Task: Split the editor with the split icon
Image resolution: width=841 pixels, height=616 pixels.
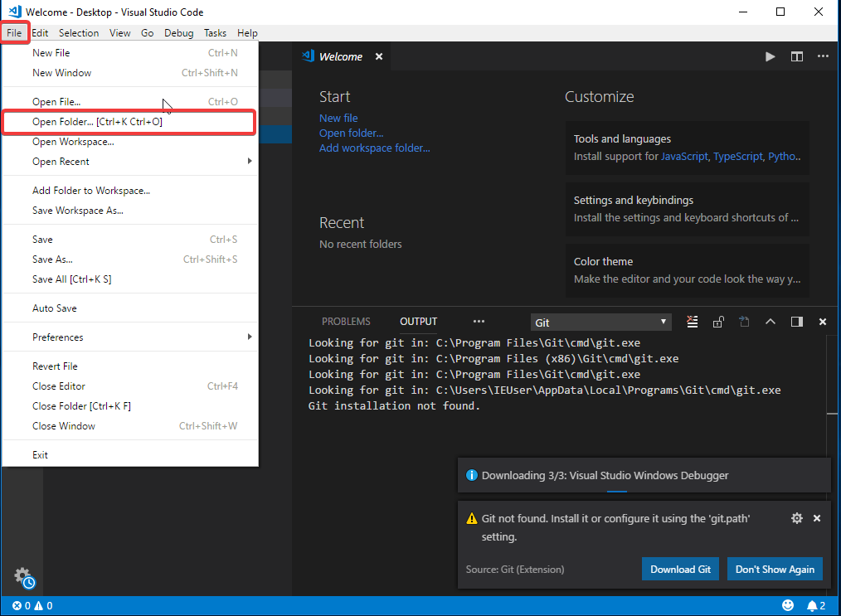Action: pyautogui.click(x=796, y=56)
